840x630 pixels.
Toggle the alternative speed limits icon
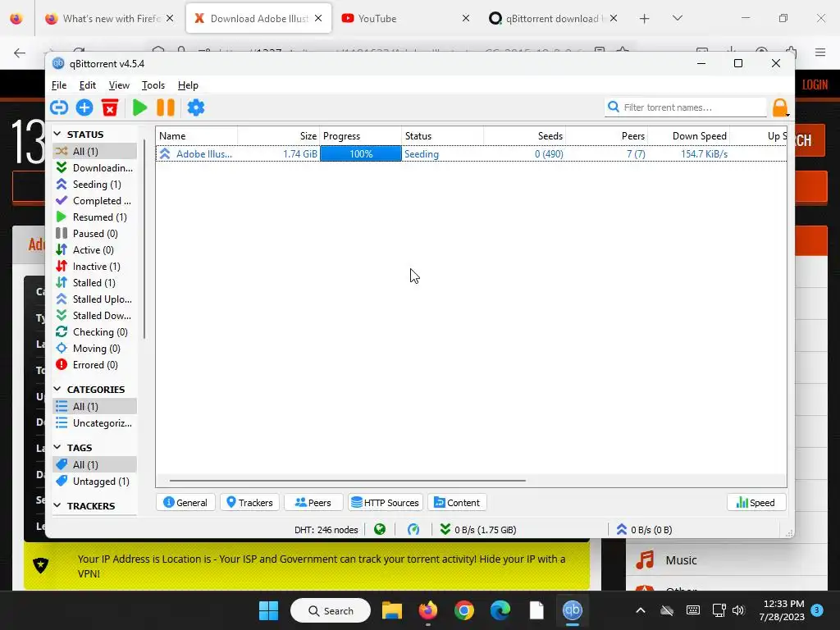click(x=413, y=530)
